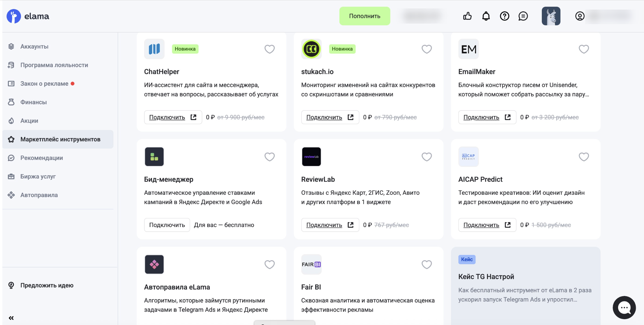
Task: Click Подключить for AICAP Predict
Action: 487,225
